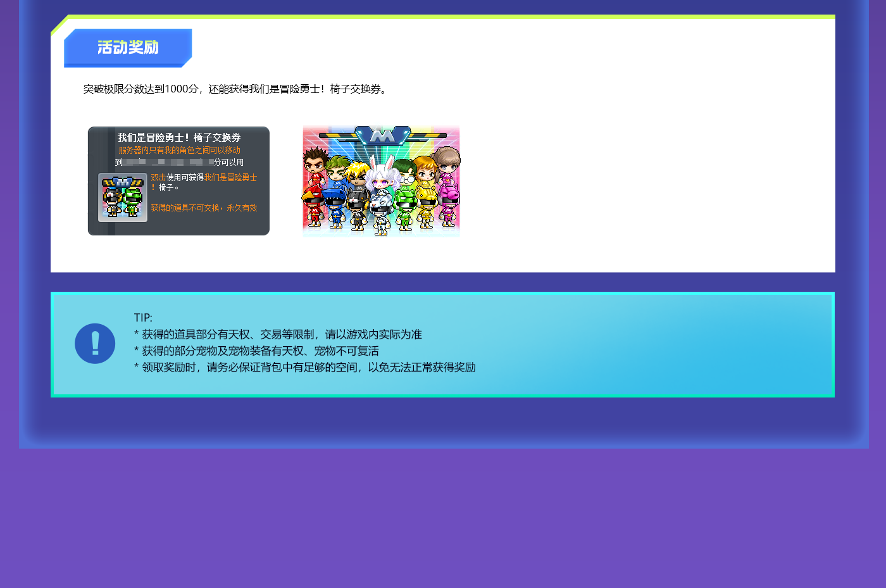Click the white-haired bunny-ear character
886x588 pixels.
pyautogui.click(x=382, y=174)
